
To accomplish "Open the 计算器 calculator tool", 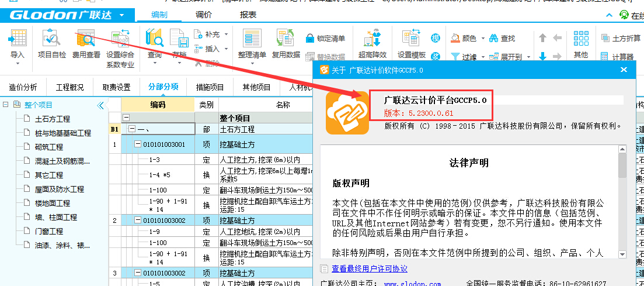I will click(x=617, y=57).
